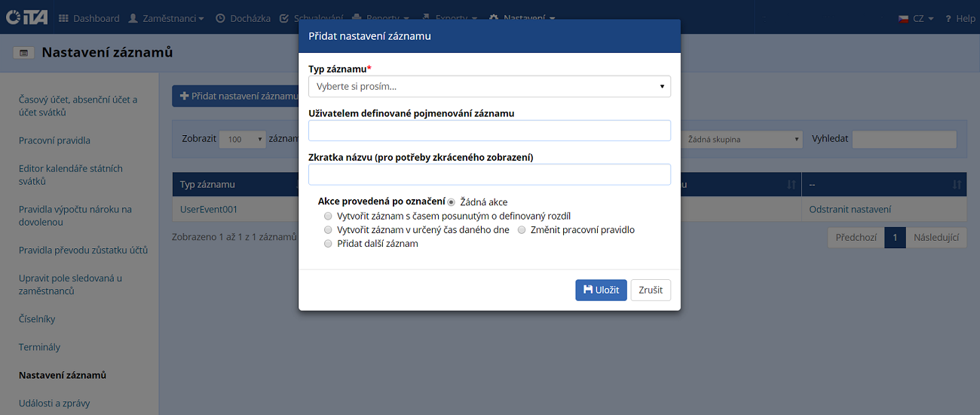Click the Uložit save button

(601, 290)
